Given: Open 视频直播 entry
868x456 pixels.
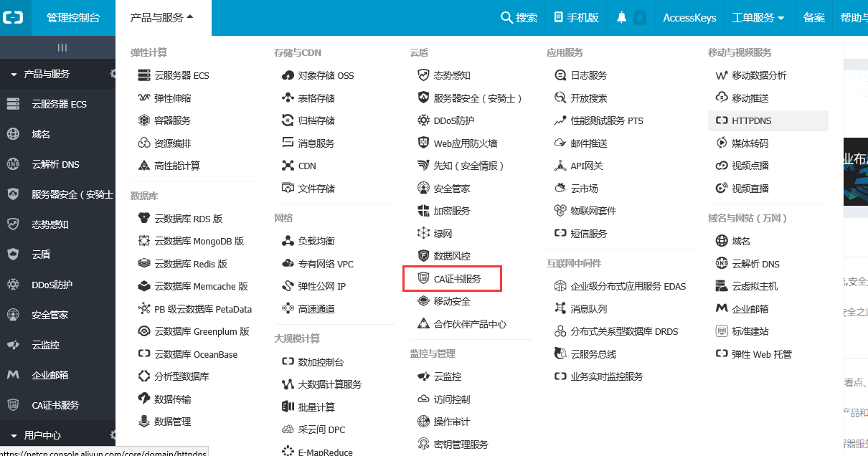Looking at the screenshot, I should click(750, 189).
